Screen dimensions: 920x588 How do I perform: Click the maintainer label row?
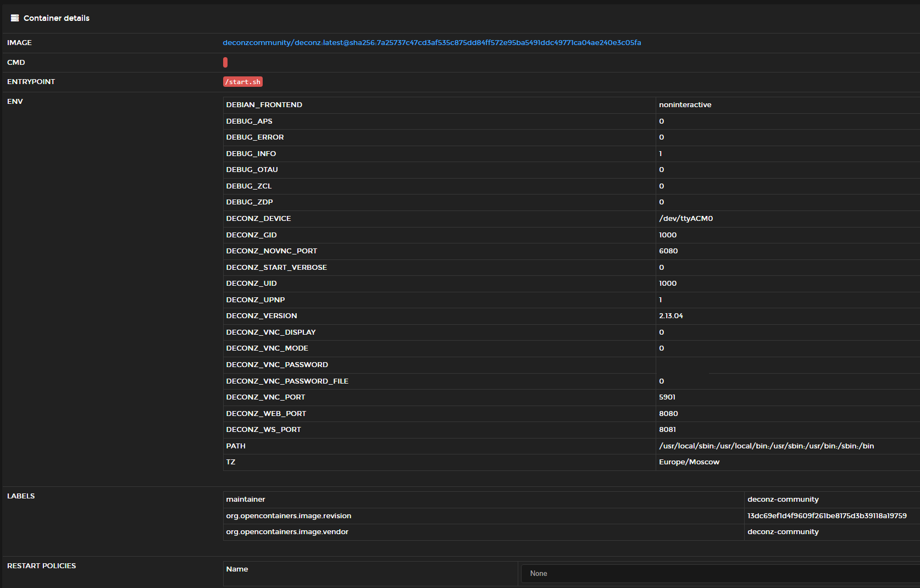click(x=246, y=499)
